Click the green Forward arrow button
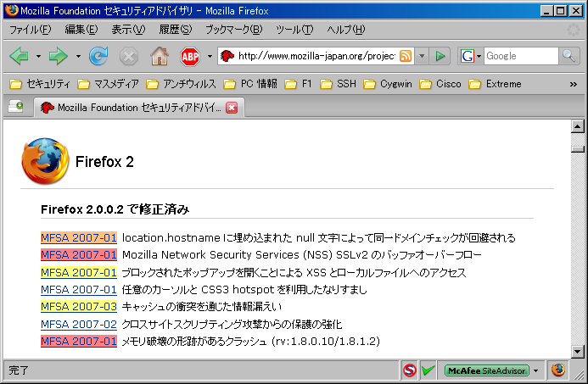 [59, 56]
